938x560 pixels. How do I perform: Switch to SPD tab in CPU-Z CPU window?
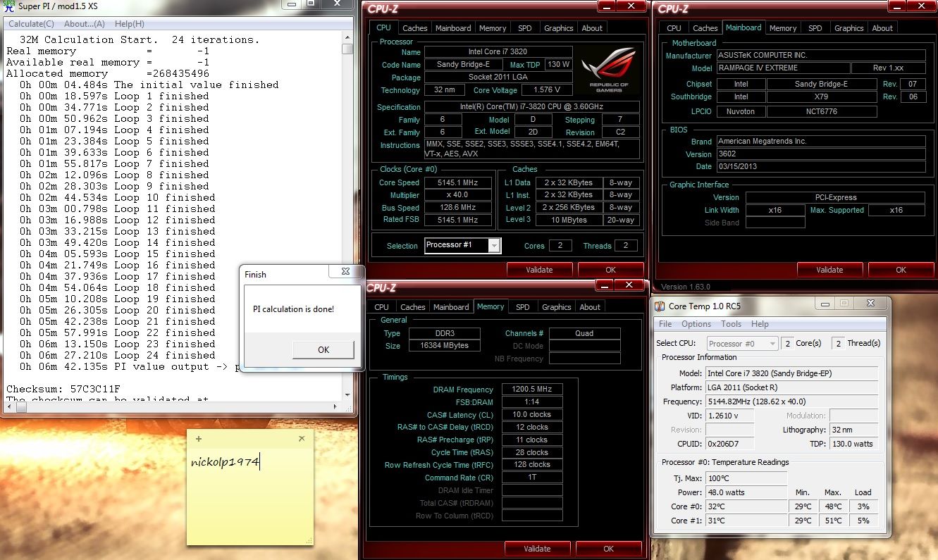pyautogui.click(x=524, y=28)
